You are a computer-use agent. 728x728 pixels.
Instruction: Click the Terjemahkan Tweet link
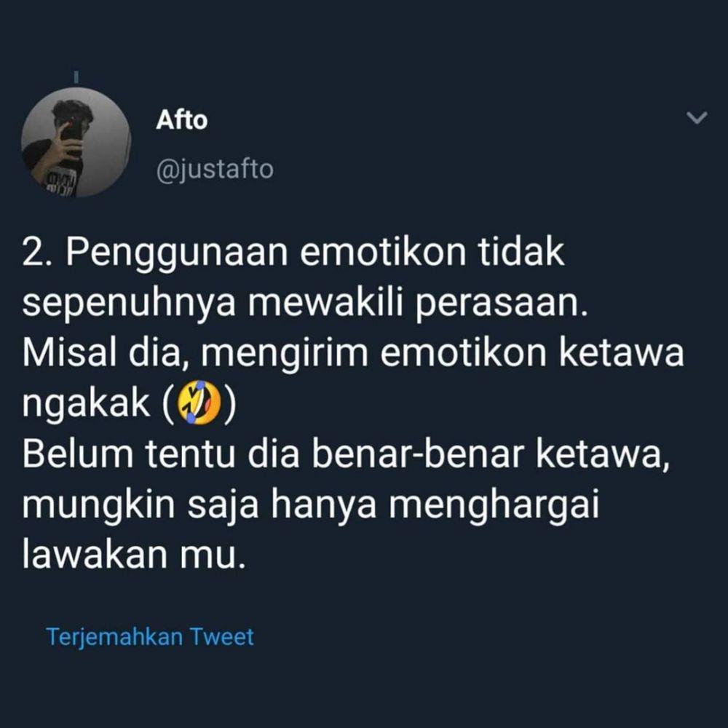tap(150, 636)
